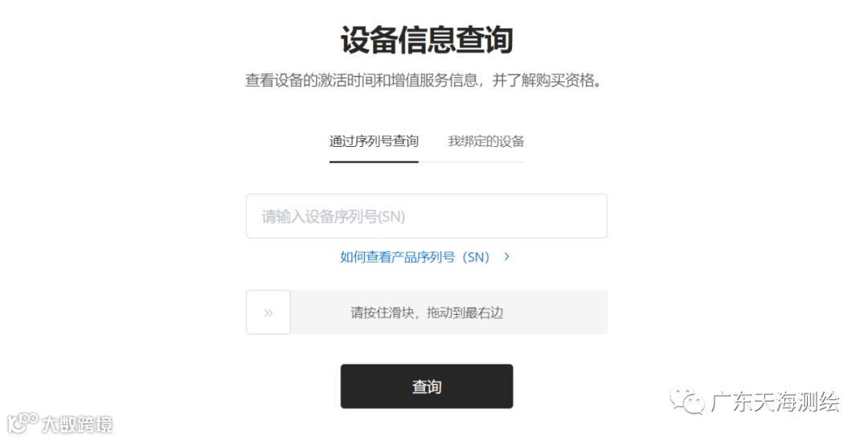Select the 通过序列号查询 tab
Viewport: 868px width, 440px height.
pyautogui.click(x=374, y=141)
